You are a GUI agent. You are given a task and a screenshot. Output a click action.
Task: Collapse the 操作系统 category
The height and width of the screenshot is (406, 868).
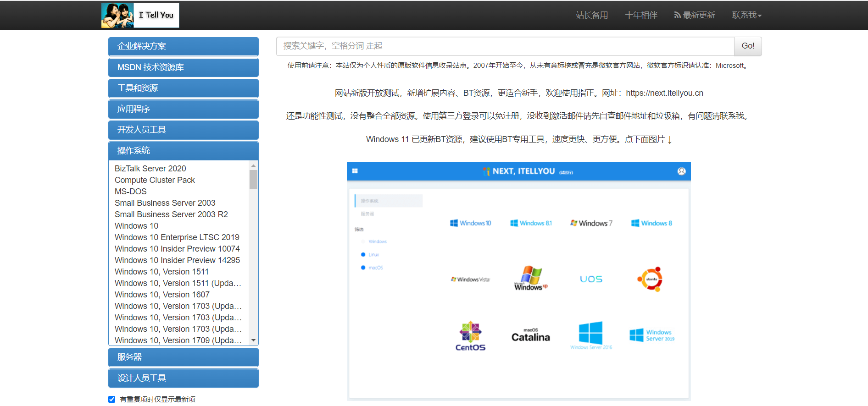click(184, 151)
